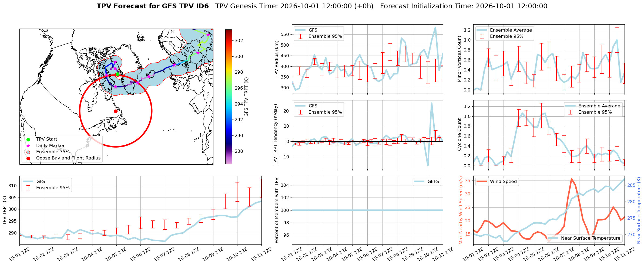Click Goose Bay and Flight Radius legend entry
Screen dimensions: 644x265
(x=63, y=158)
